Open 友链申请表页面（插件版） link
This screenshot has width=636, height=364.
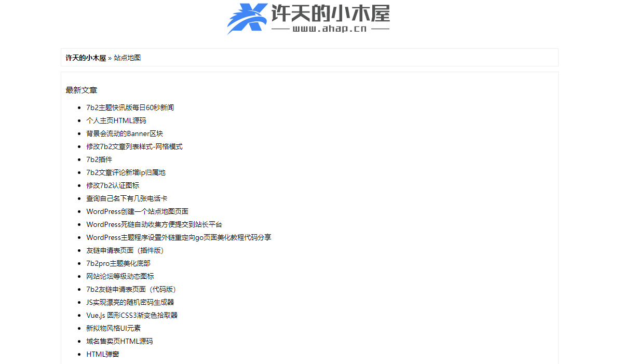click(x=127, y=250)
